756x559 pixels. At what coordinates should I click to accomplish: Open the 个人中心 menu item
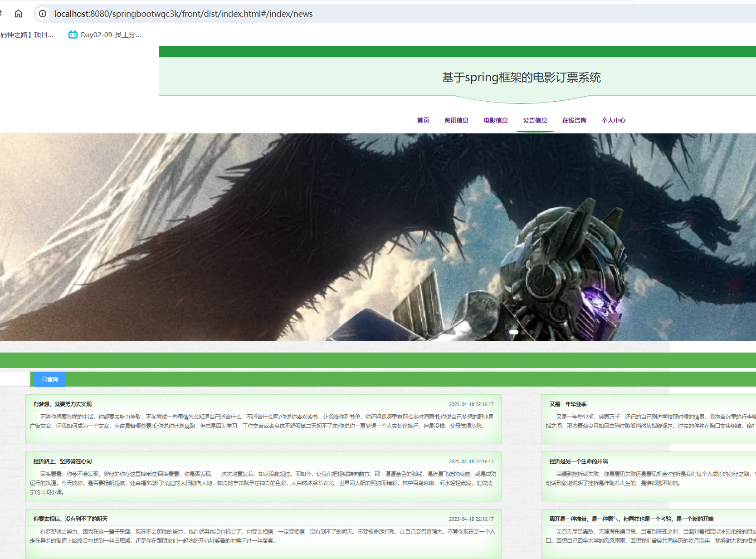(614, 120)
